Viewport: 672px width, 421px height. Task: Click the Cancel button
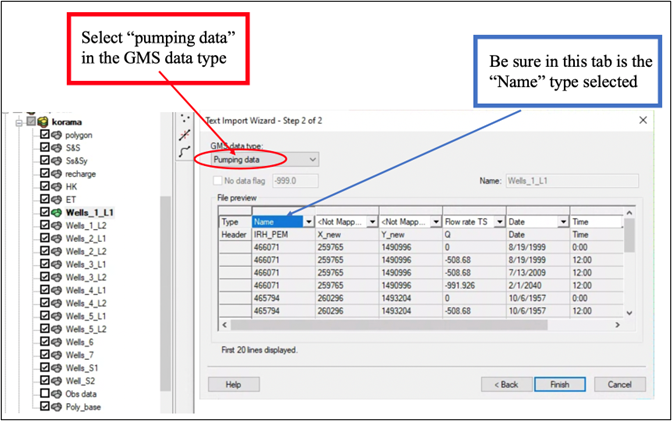(x=620, y=385)
